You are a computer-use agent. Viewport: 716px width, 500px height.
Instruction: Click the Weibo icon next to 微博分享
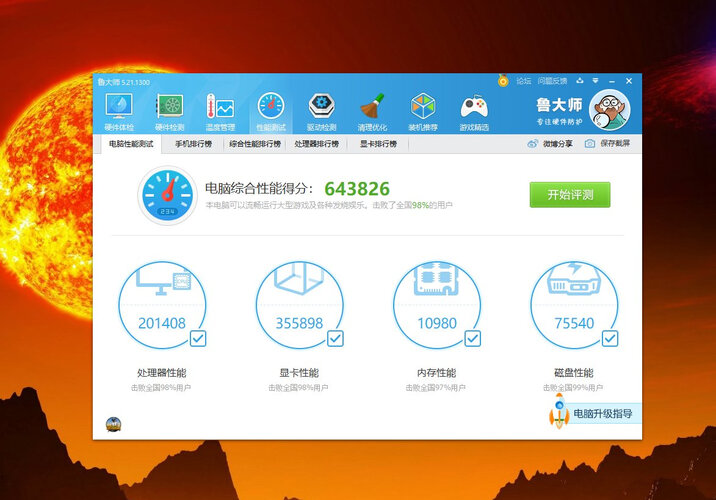(532, 144)
